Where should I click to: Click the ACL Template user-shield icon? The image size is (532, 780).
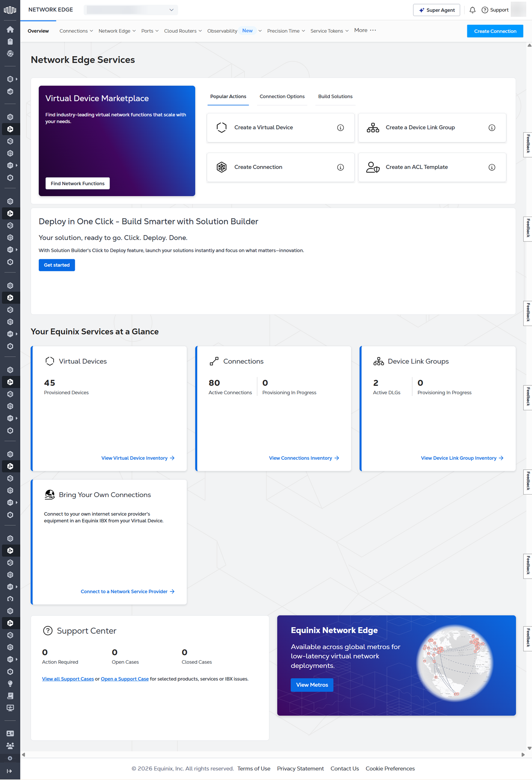pos(373,167)
